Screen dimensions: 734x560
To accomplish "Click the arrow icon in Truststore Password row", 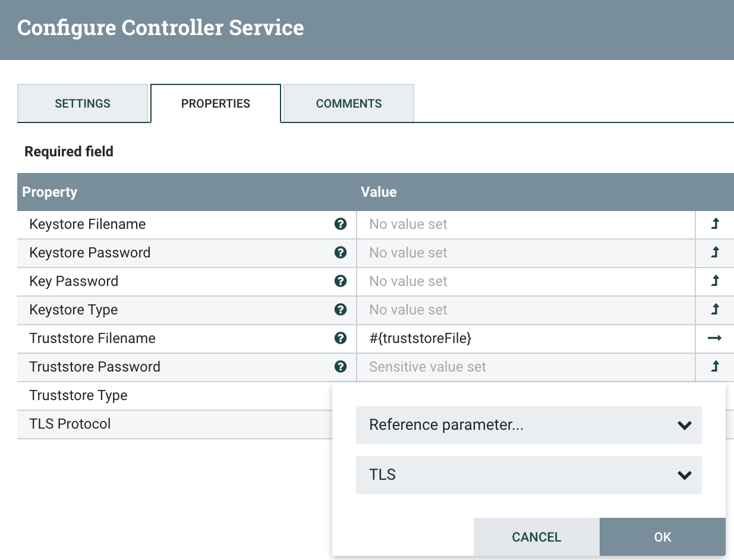I will (x=715, y=367).
